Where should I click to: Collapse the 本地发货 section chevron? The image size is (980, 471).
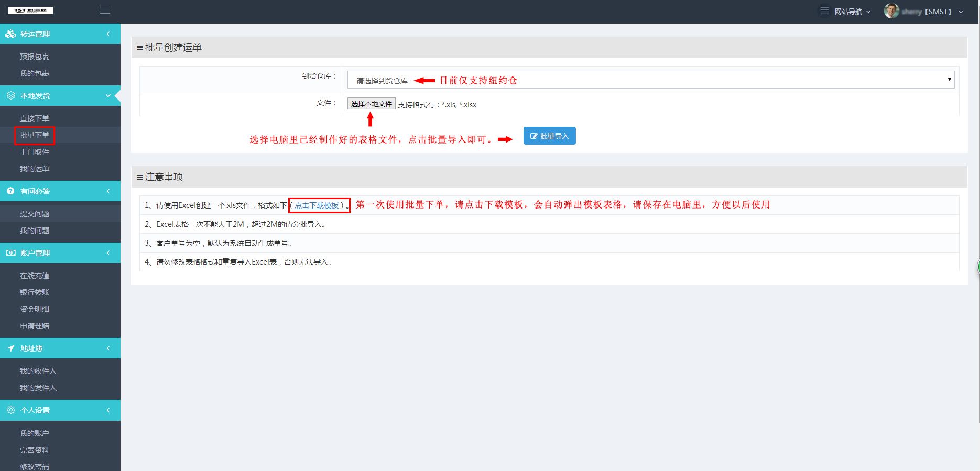(x=108, y=96)
